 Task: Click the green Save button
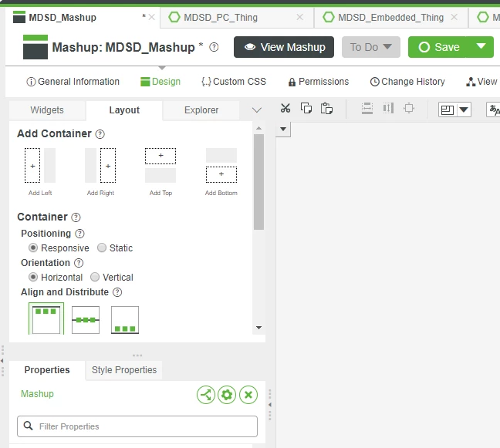[x=437, y=47]
